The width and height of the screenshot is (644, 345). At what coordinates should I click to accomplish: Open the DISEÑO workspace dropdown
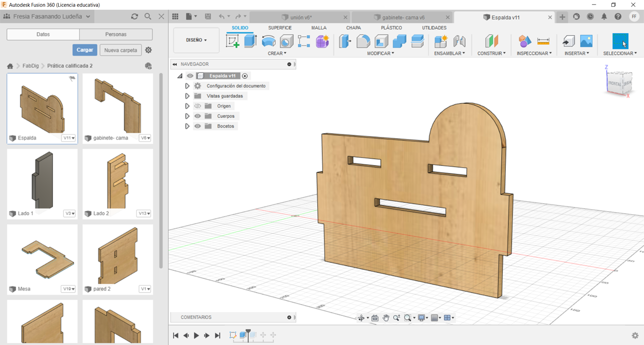coord(196,40)
